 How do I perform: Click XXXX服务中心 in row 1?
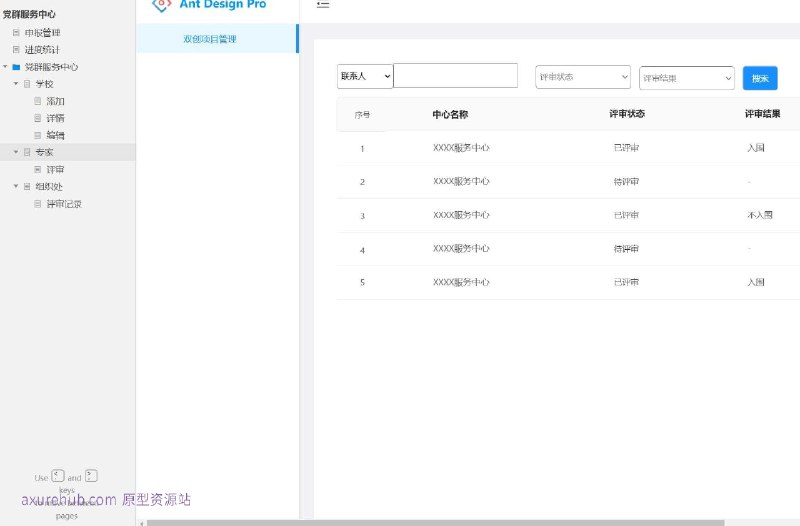point(461,148)
